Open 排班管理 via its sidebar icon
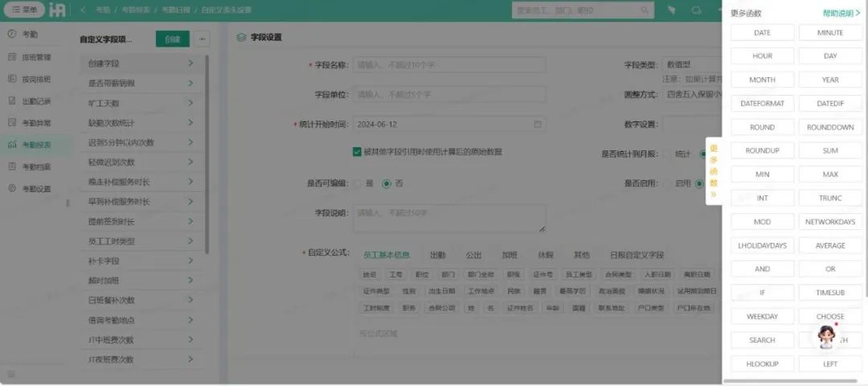This screenshot has width=868, height=386. (x=12, y=57)
